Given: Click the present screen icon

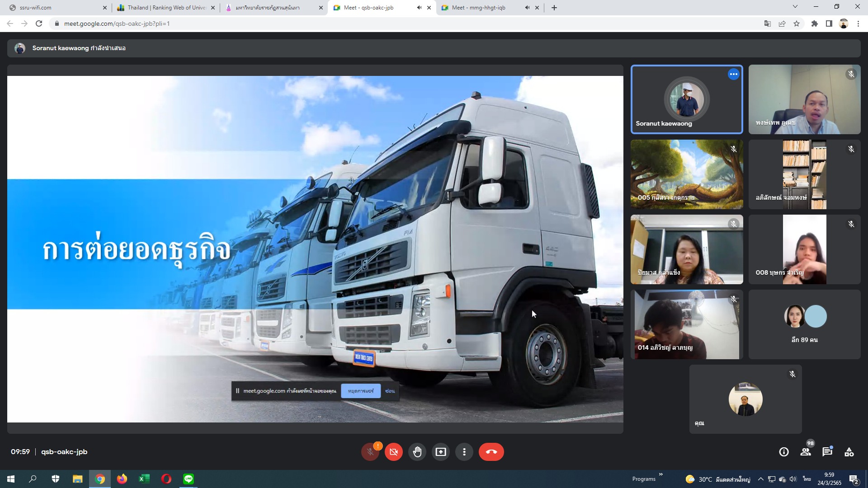Looking at the screenshot, I should click(440, 452).
